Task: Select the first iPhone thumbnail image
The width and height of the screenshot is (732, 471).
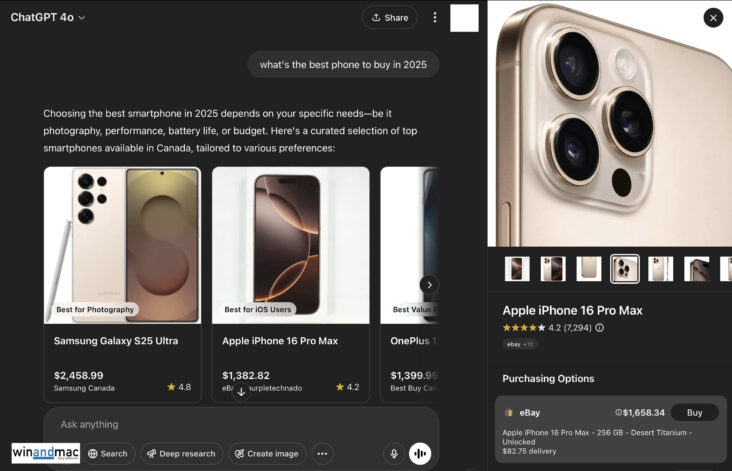Action: (517, 269)
